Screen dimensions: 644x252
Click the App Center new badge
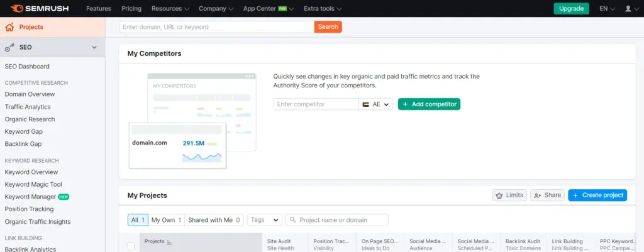pyautogui.click(x=282, y=9)
